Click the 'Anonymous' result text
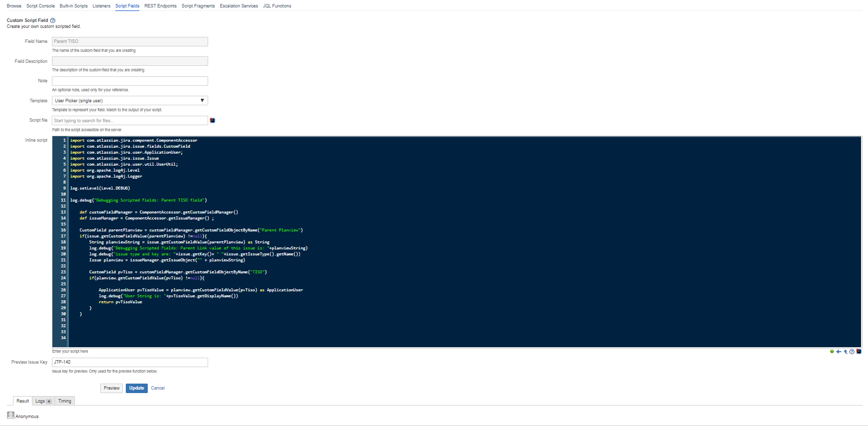Screen dimensions: 868x426 tap(27, 417)
